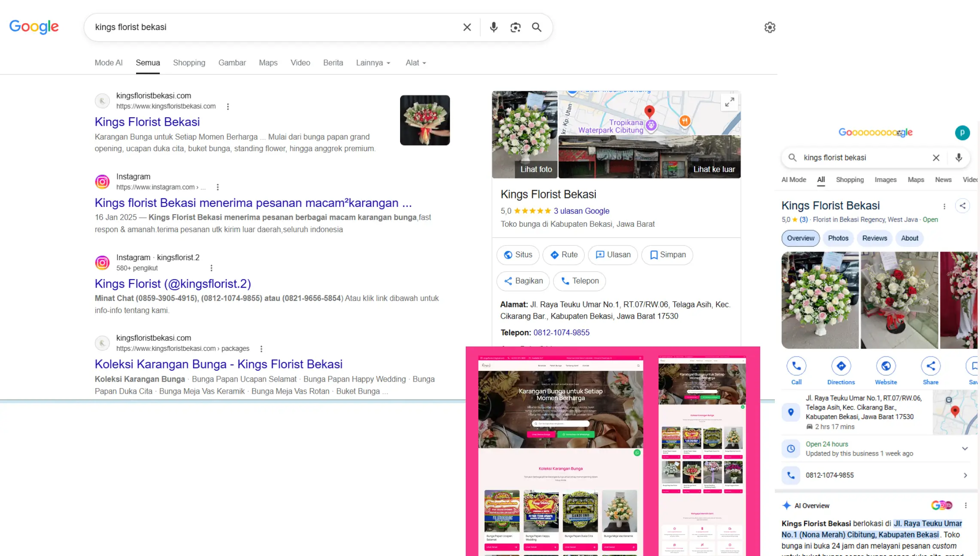
Task: Click into the desktop search input field
Action: click(275, 27)
